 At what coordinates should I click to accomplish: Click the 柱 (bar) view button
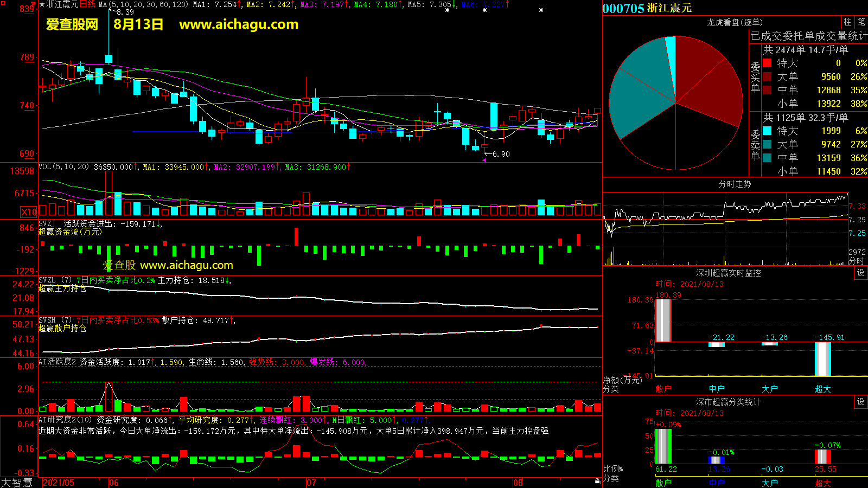847,22
